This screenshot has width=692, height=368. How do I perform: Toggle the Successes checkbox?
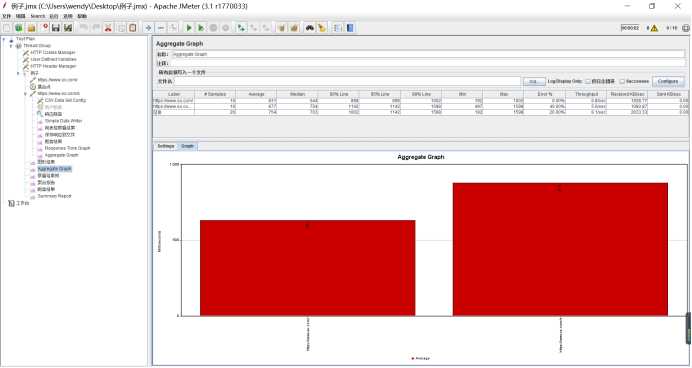(x=622, y=81)
